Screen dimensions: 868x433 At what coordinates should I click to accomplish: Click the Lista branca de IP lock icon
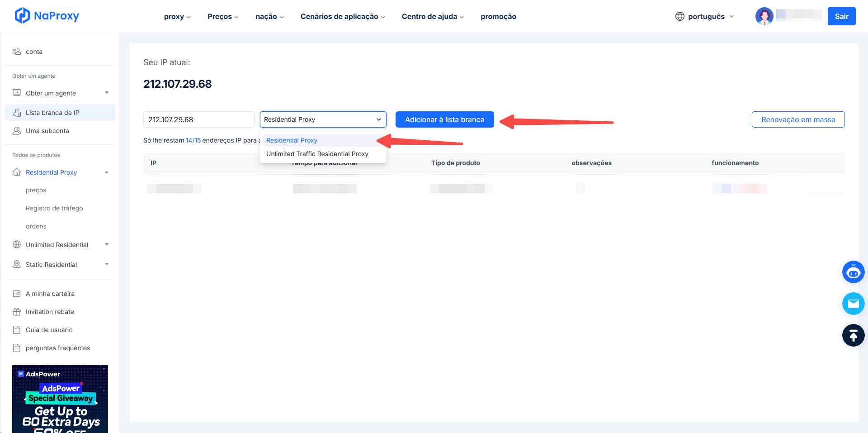coord(17,113)
